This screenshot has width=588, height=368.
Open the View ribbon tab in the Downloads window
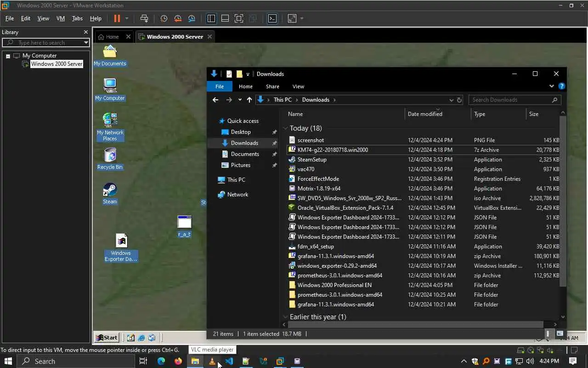click(298, 86)
